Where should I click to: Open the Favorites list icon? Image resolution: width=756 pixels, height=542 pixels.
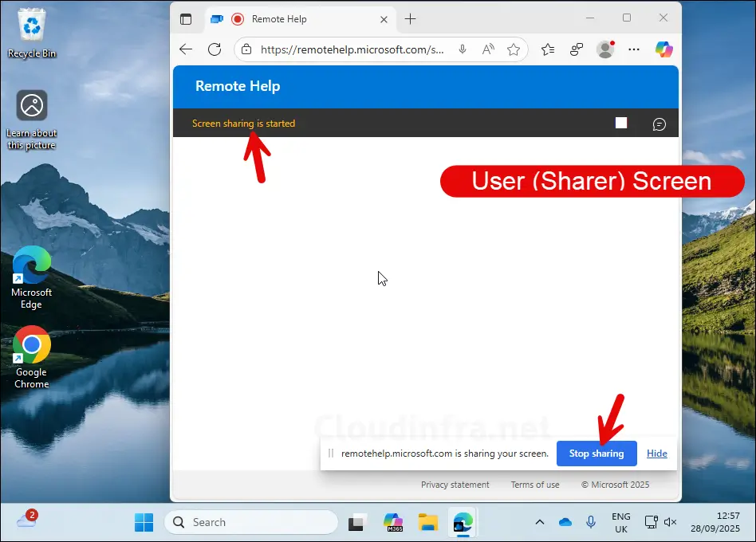pyautogui.click(x=548, y=49)
